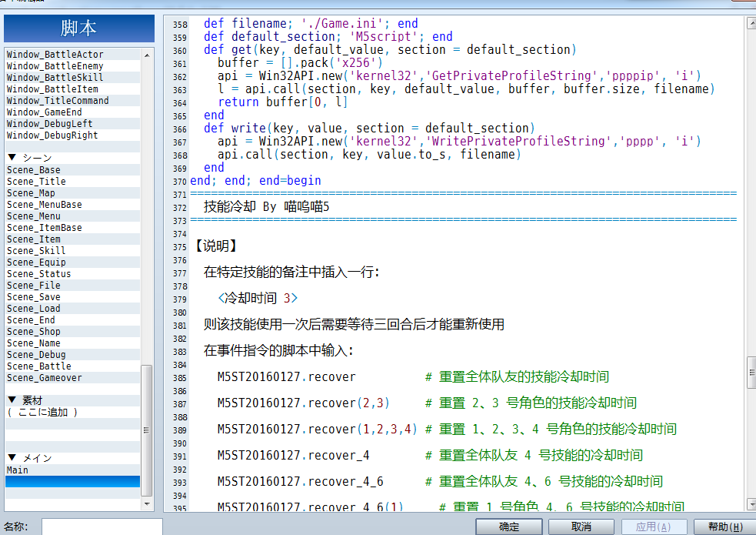Click the code editor scrollbar thumb
Screen dimensions: 756x535
click(751, 373)
